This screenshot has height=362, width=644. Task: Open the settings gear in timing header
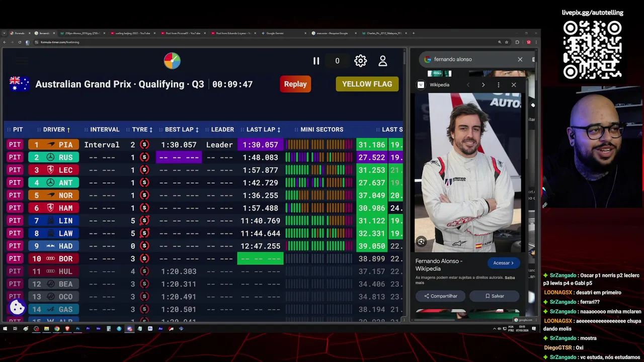(360, 61)
